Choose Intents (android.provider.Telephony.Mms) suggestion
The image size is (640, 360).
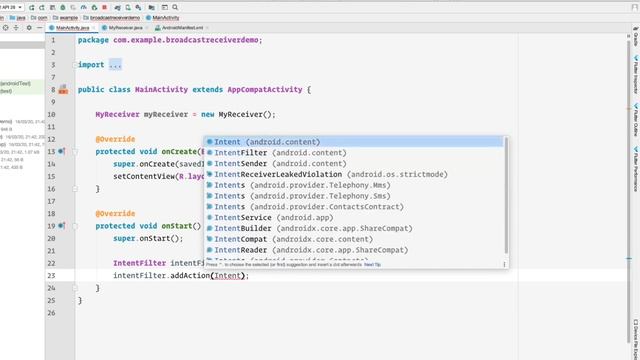[x=354, y=185]
